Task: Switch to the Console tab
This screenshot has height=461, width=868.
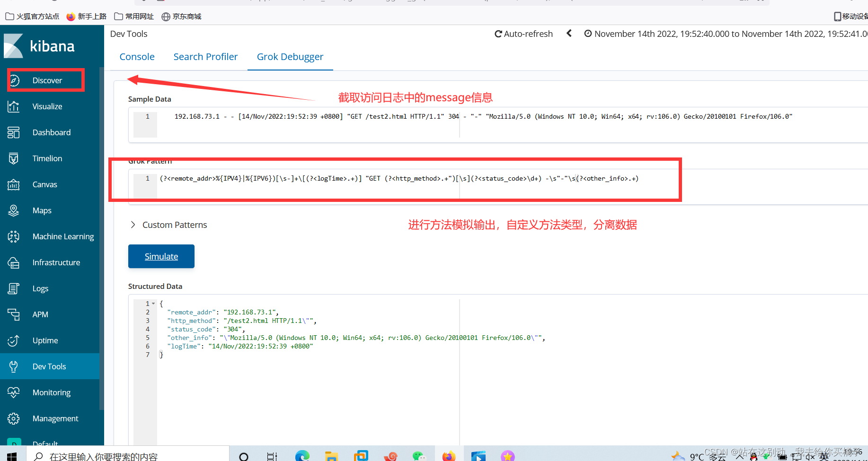Action: pyautogui.click(x=137, y=56)
